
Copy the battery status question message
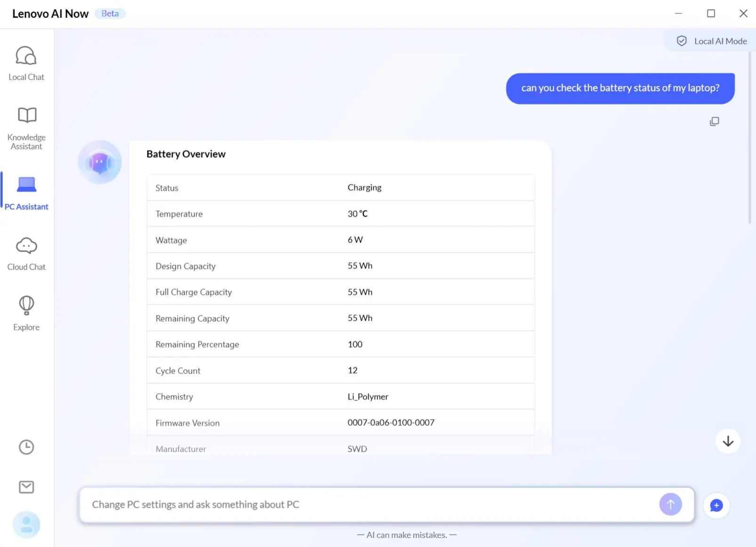pyautogui.click(x=714, y=122)
